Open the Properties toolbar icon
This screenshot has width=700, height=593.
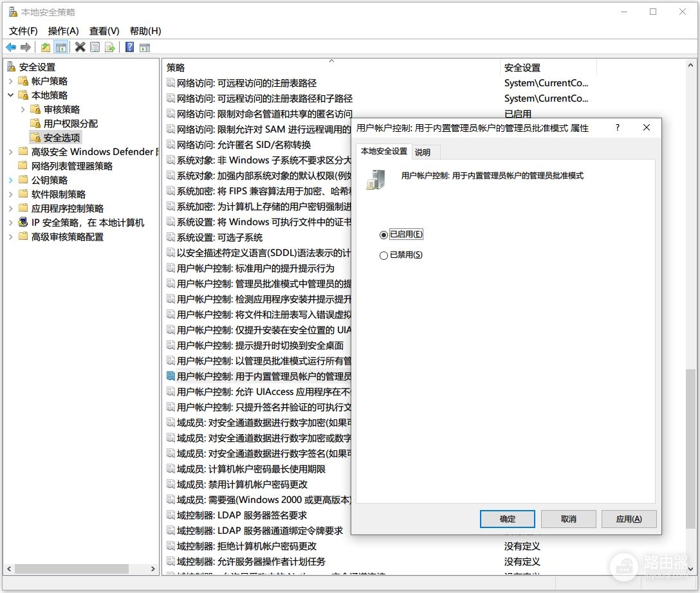pos(95,48)
